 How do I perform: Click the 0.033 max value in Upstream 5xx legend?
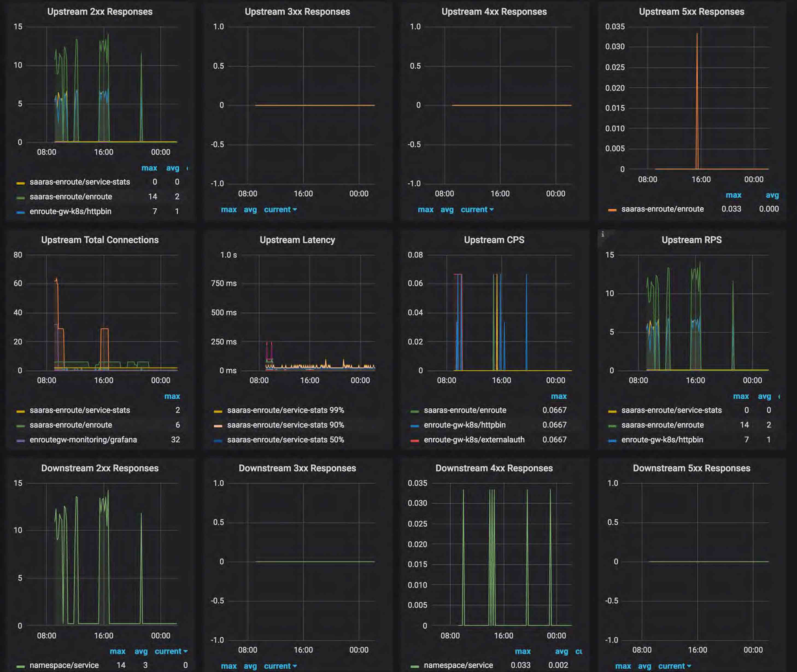731,209
